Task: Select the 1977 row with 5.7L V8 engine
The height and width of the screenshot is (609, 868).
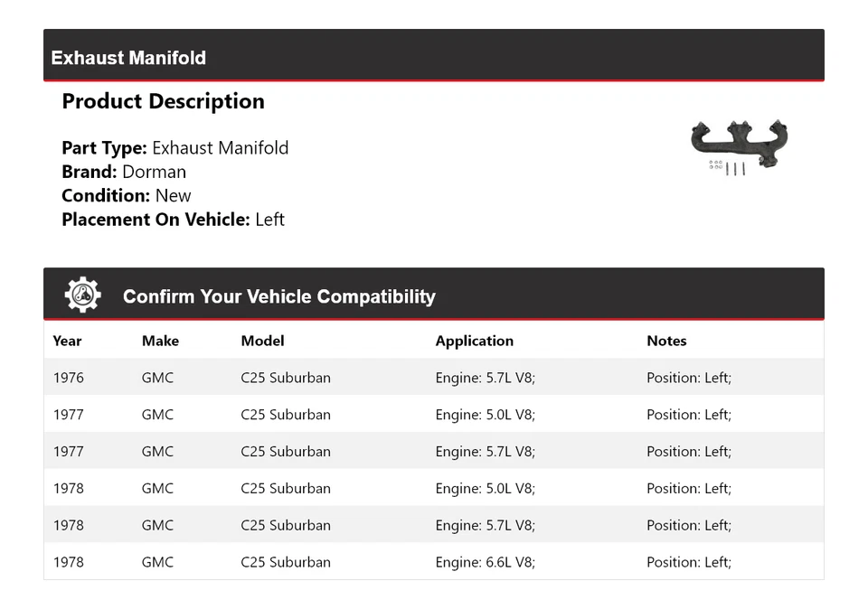Action: [434, 452]
